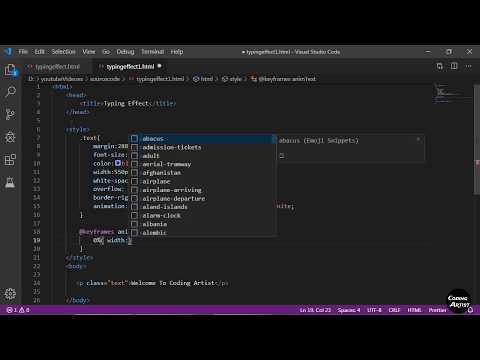The image size is (480, 360).
Task: Choose the aland-islands suggestion
Action: [x=202, y=207]
